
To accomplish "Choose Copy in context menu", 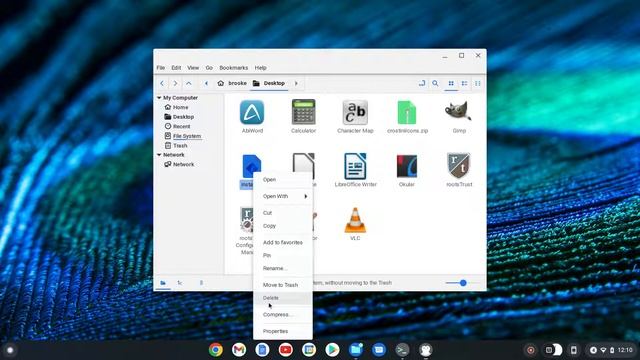I will 283,226.
